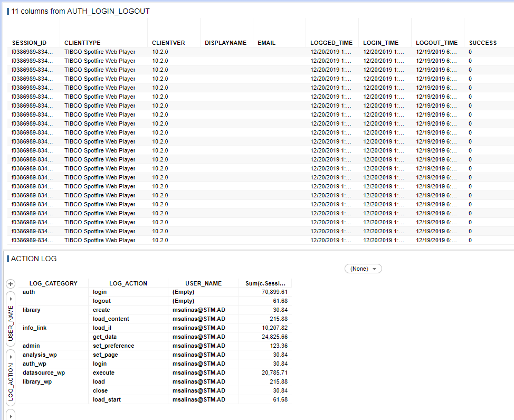The image size is (514, 420).
Task: Click the set_preference action cell
Action: point(113,346)
